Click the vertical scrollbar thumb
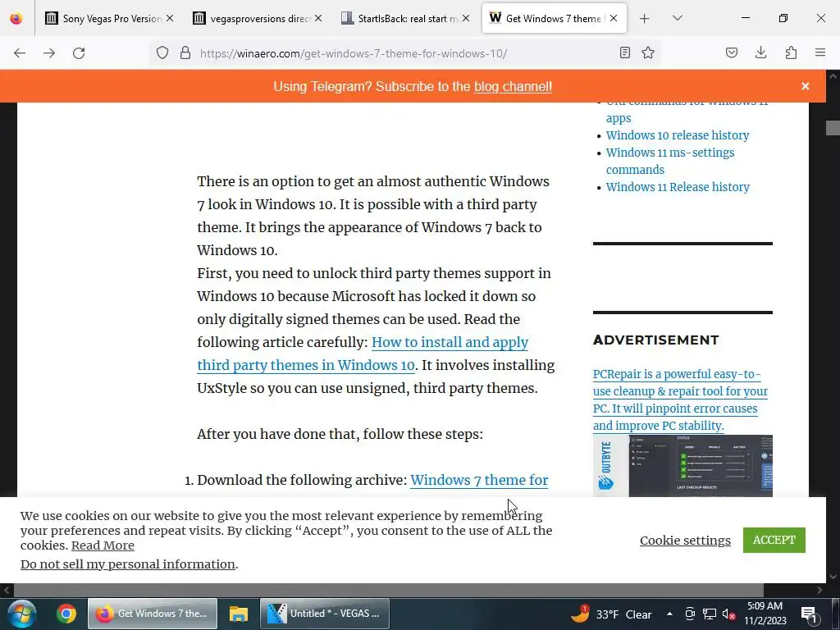 [x=833, y=128]
